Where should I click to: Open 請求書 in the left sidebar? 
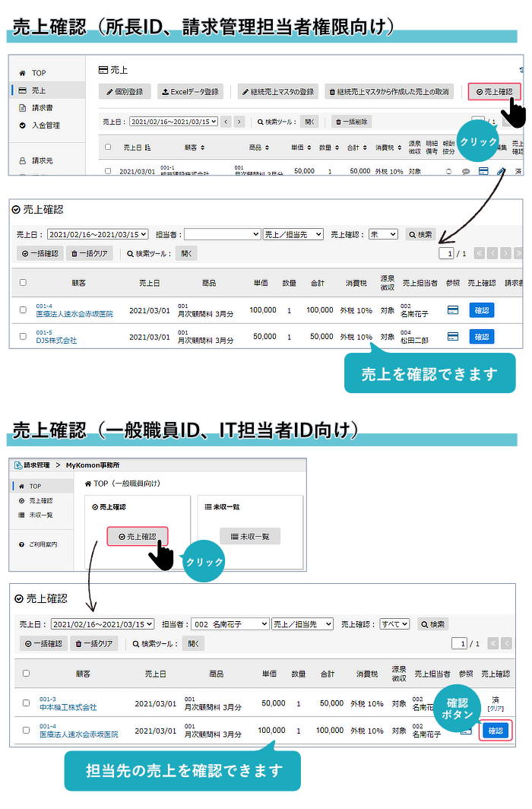pyautogui.click(x=42, y=108)
